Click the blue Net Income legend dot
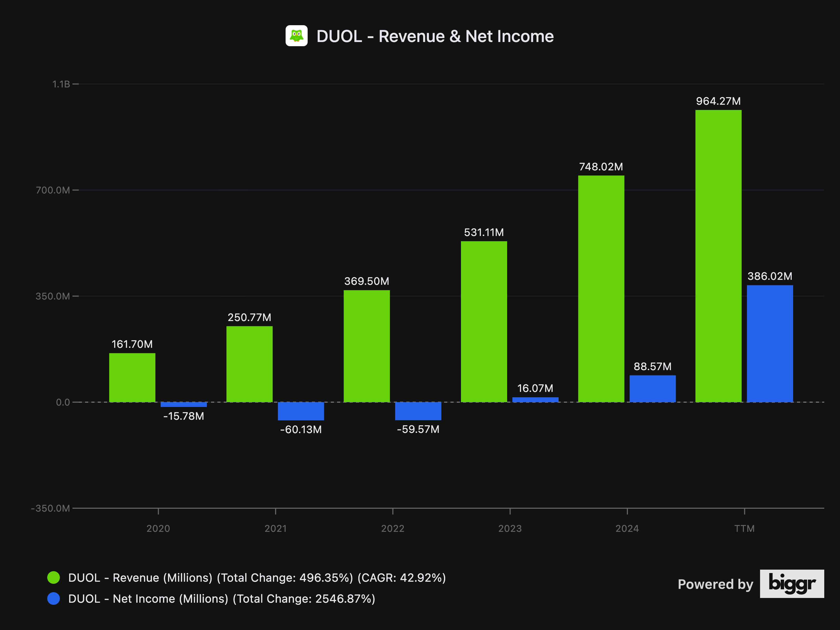This screenshot has height=630, width=840. click(54, 598)
